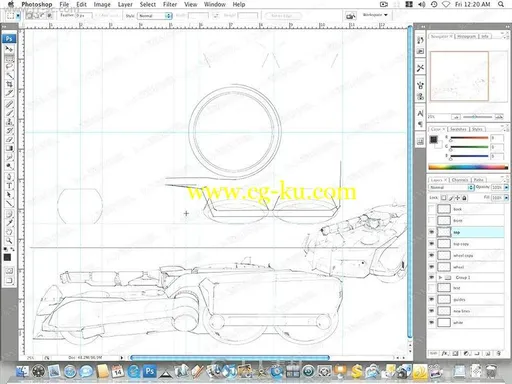
Task: Select the Clone Stamp tool
Action: click(x=9, y=122)
